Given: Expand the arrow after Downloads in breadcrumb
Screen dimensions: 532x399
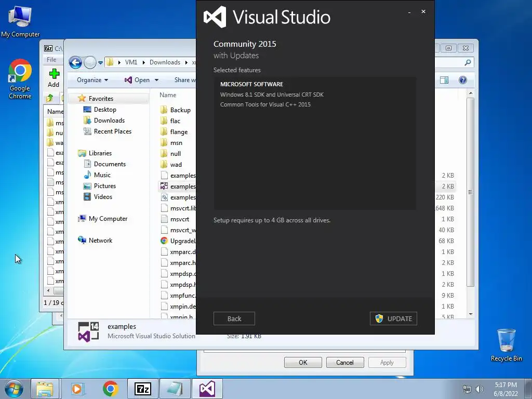Looking at the screenshot, I should (x=187, y=62).
